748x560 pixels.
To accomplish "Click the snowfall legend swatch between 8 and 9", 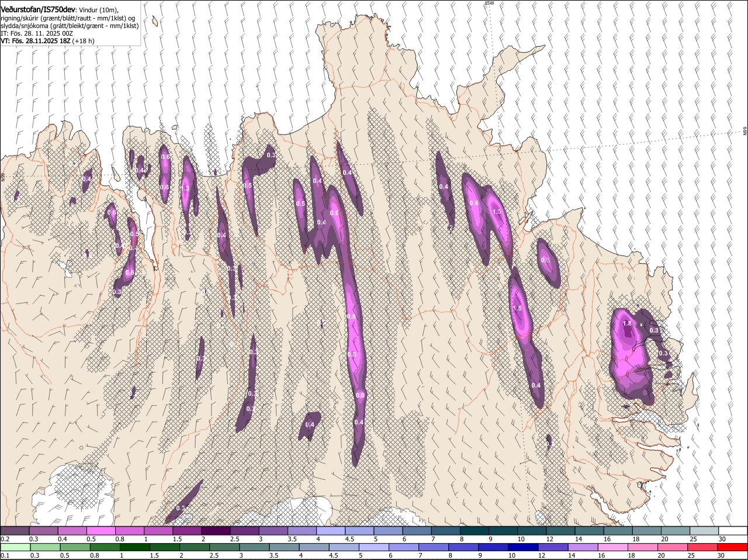I will (475, 530).
